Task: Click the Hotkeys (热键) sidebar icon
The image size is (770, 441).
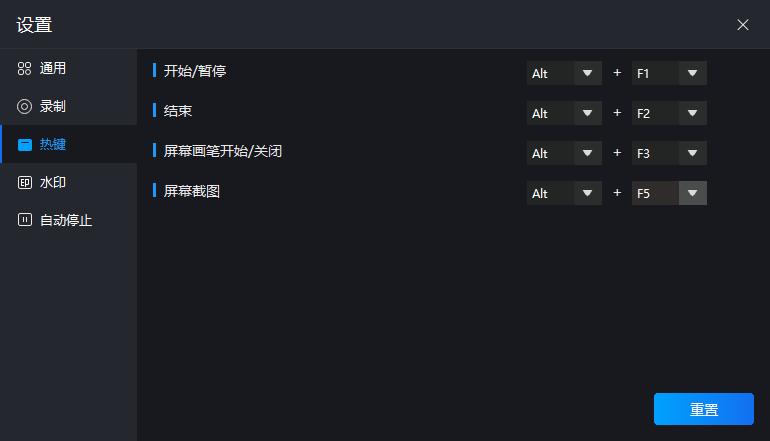Action: pyautogui.click(x=25, y=144)
